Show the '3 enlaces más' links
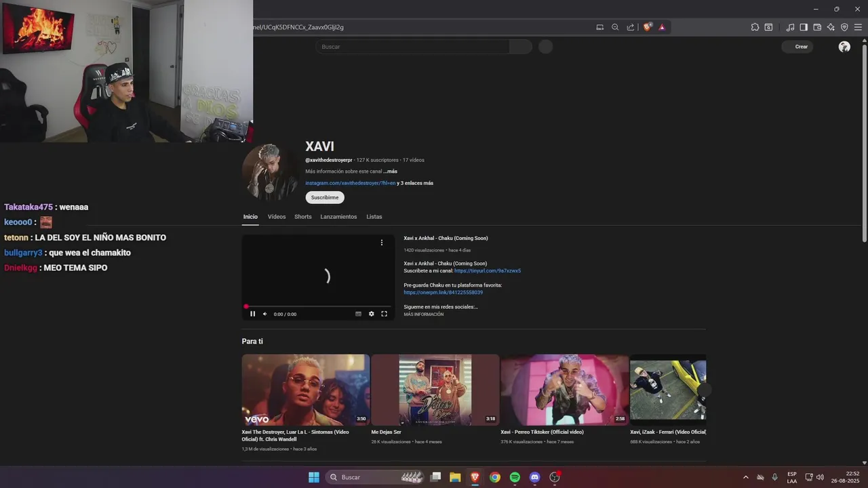 [x=415, y=183]
